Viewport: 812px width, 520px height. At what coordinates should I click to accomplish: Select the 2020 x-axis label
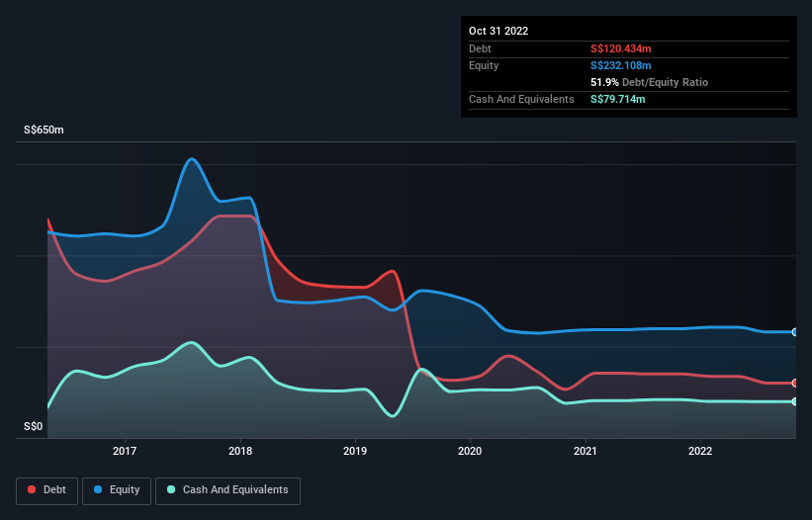pos(470,451)
